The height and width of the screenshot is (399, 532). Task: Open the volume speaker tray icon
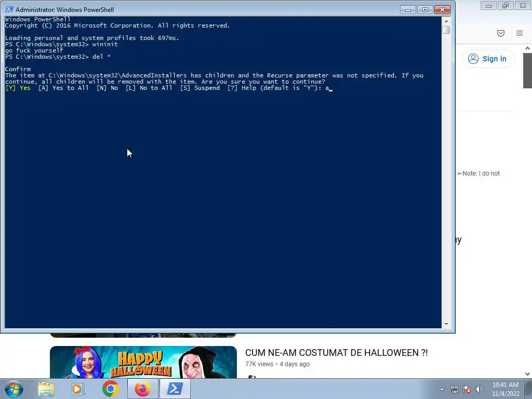(x=480, y=389)
